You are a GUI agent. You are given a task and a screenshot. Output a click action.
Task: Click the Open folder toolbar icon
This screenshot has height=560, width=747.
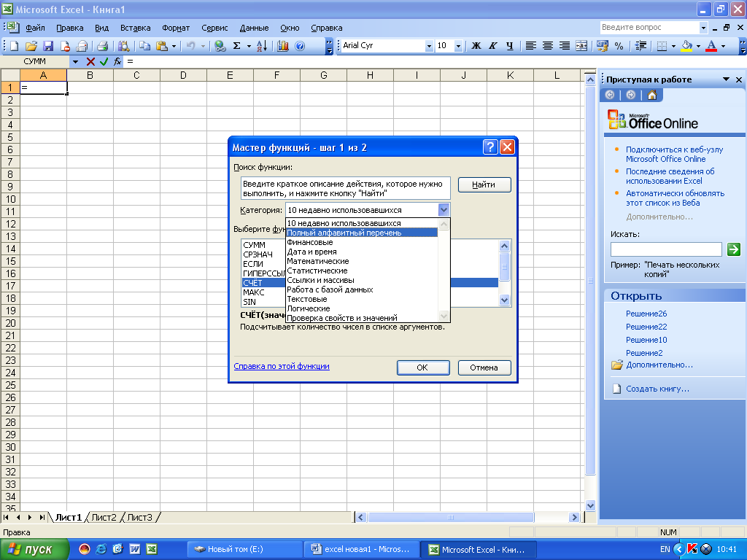click(31, 46)
